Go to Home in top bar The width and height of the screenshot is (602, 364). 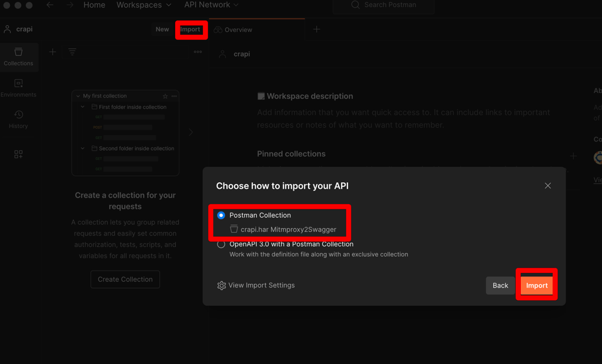pyautogui.click(x=95, y=5)
